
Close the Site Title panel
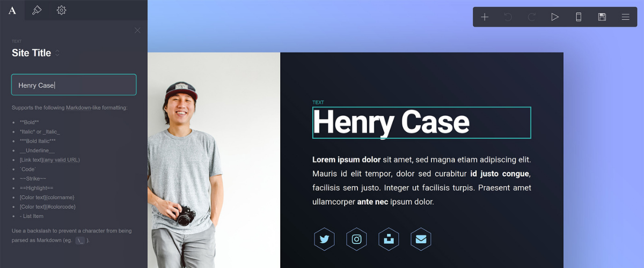point(137,31)
